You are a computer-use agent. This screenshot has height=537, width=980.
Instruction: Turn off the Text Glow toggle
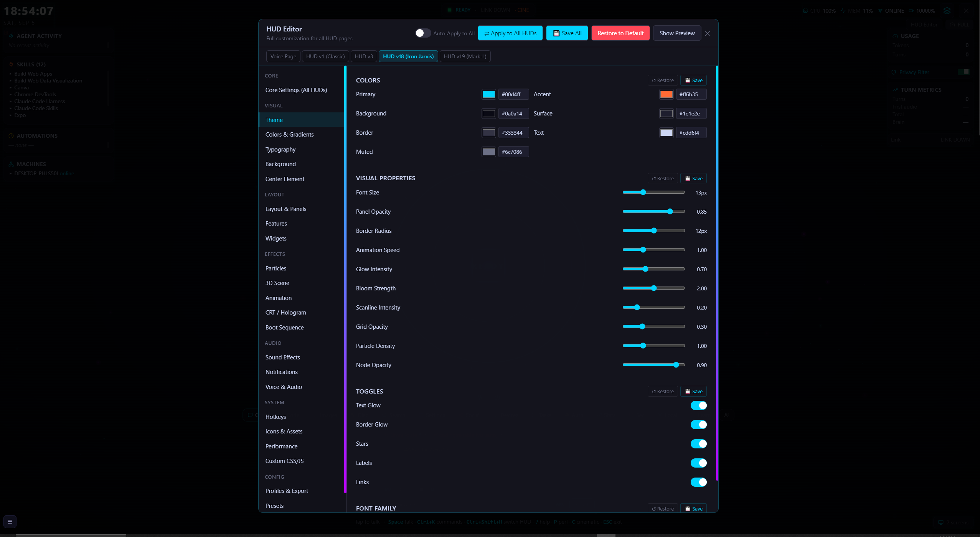pyautogui.click(x=698, y=405)
